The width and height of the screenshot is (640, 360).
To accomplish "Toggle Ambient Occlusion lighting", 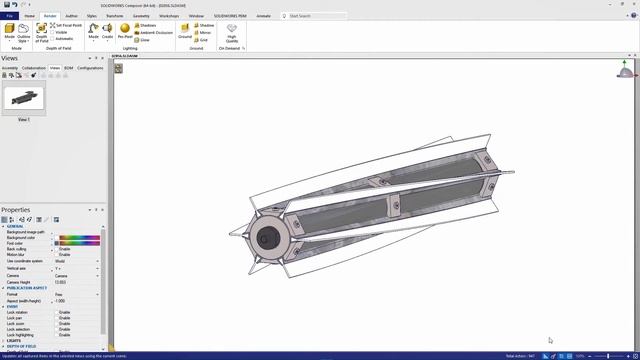I will click(x=153, y=33).
